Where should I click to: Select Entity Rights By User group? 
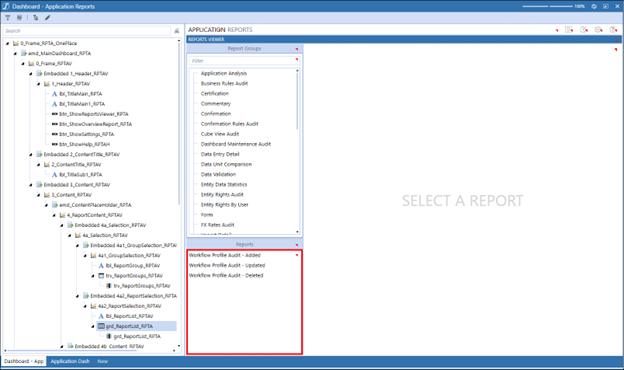tap(224, 205)
